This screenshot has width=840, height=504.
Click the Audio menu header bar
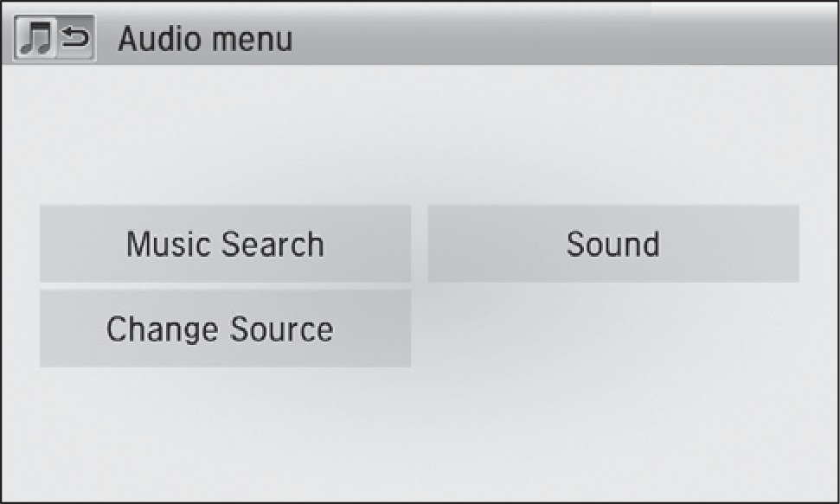point(519,40)
